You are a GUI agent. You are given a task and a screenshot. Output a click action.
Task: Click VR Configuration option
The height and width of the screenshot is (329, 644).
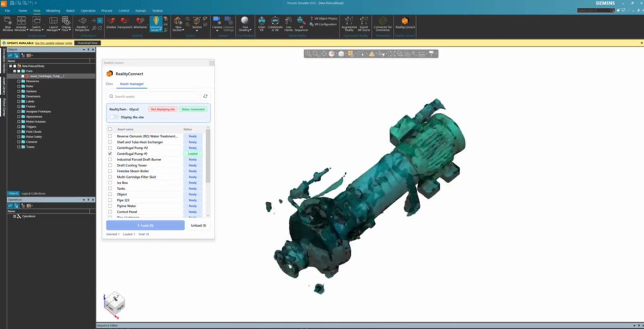(323, 24)
